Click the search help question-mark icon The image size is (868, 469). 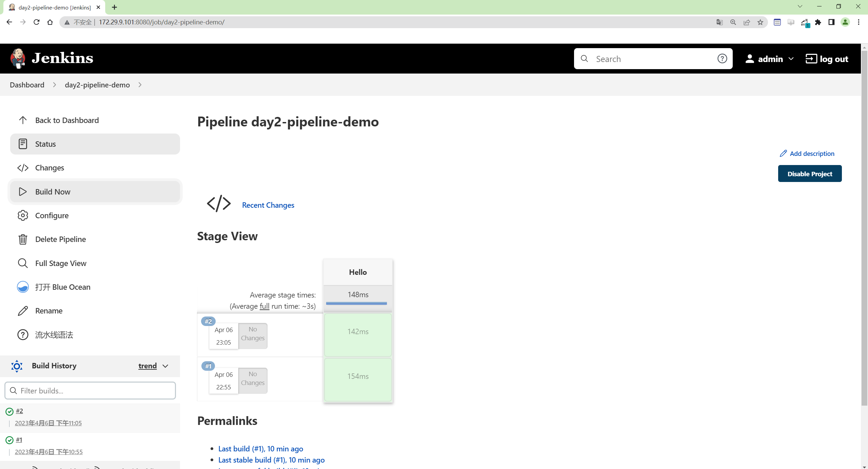(722, 59)
